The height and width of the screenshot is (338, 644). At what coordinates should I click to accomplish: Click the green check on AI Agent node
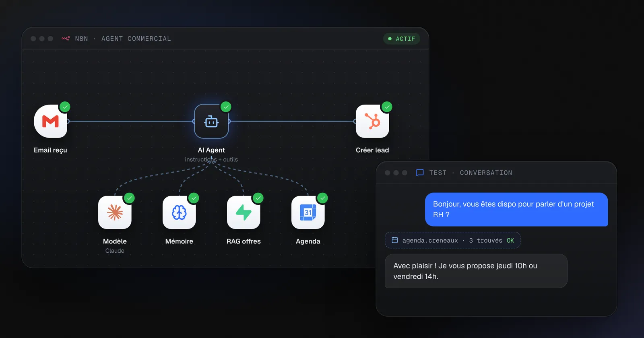click(x=226, y=107)
